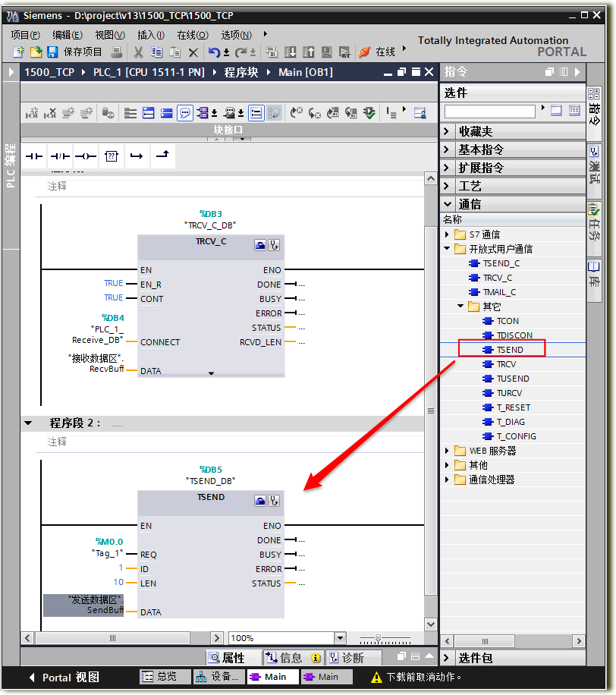616x695 pixels.
Task: Open the 视图(V) menu
Action: point(110,35)
